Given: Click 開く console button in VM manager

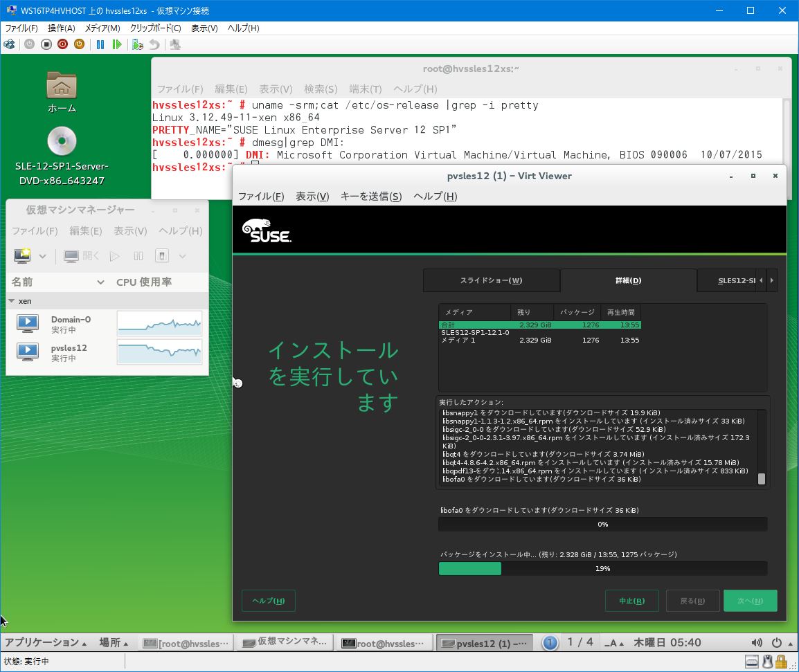Looking at the screenshot, I should click(82, 256).
